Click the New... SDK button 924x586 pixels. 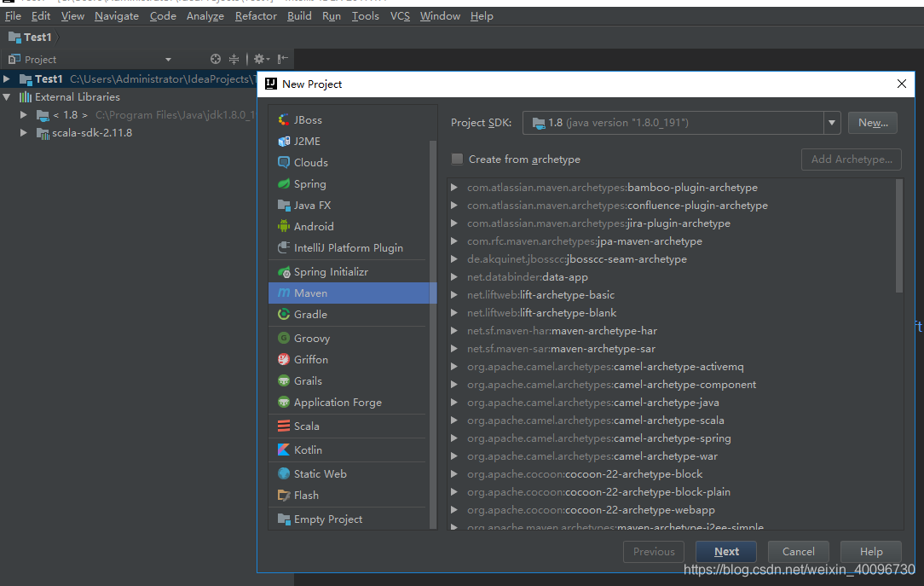(x=873, y=123)
